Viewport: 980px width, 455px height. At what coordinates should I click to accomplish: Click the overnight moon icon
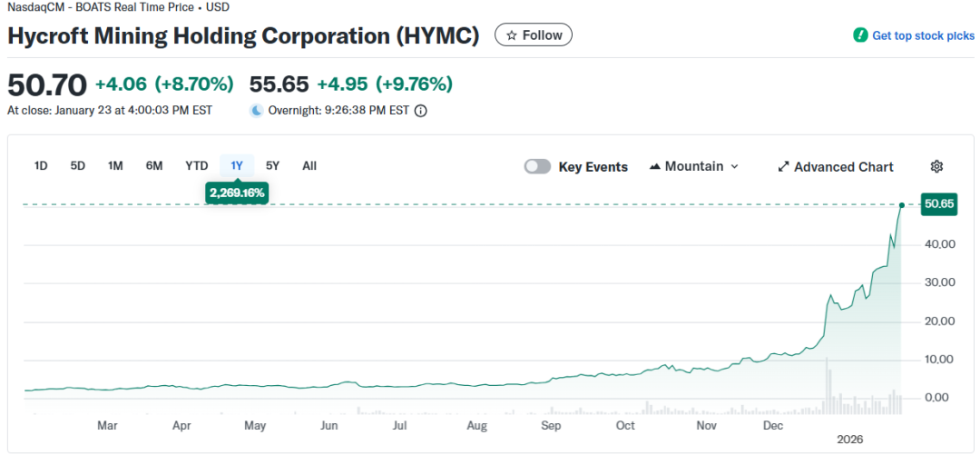click(x=257, y=111)
